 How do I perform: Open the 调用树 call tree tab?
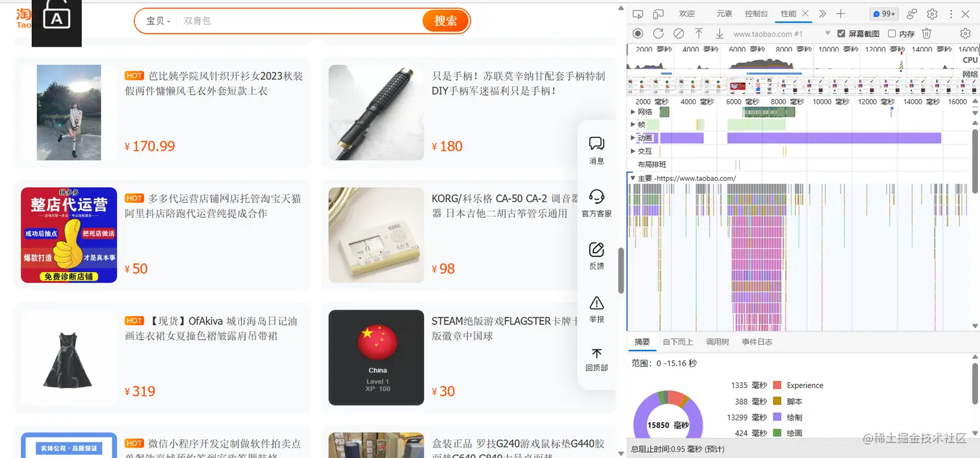pyautogui.click(x=717, y=342)
